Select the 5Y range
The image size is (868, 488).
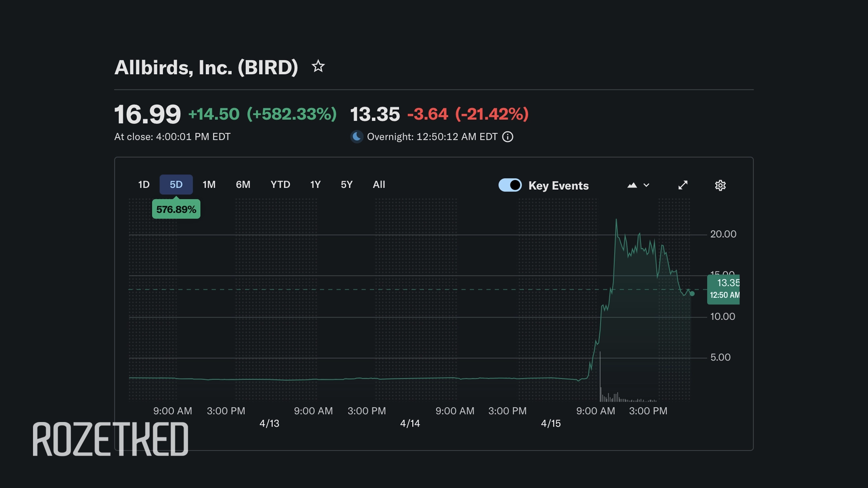(x=346, y=184)
